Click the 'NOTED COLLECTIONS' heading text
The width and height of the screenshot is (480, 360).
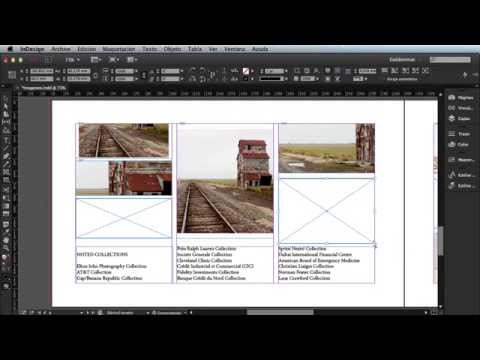pyautogui.click(x=102, y=254)
